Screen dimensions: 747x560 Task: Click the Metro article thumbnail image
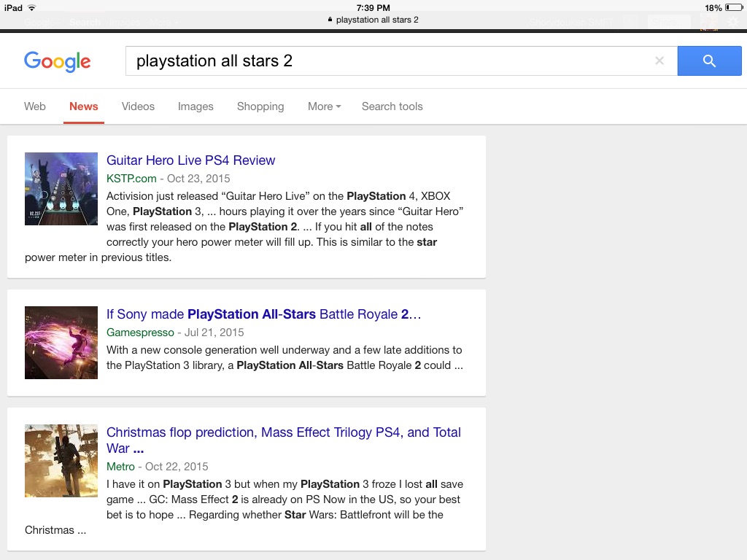(61, 461)
